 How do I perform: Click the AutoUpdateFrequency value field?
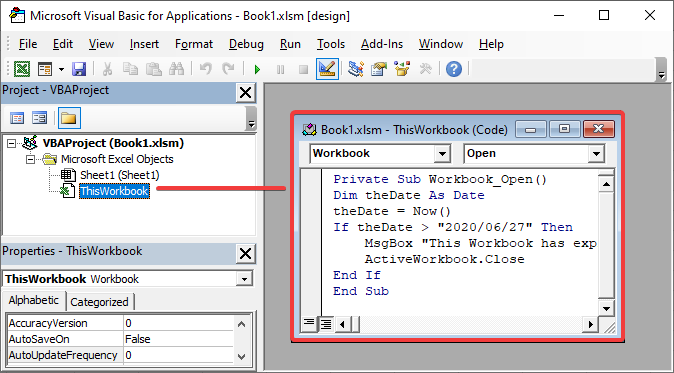point(178,355)
